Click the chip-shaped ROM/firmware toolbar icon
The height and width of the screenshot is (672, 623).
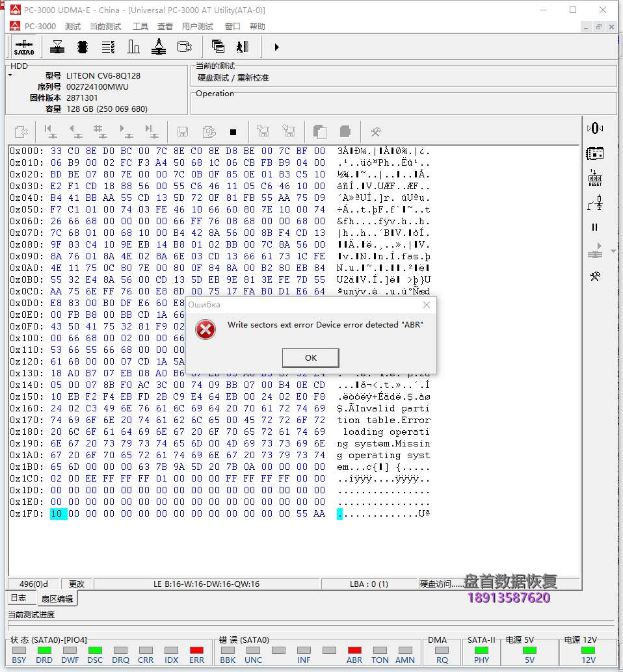point(83,47)
